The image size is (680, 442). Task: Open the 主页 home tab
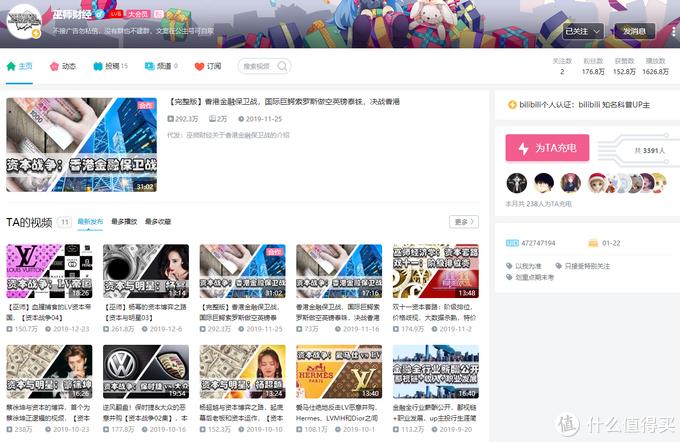click(x=20, y=66)
